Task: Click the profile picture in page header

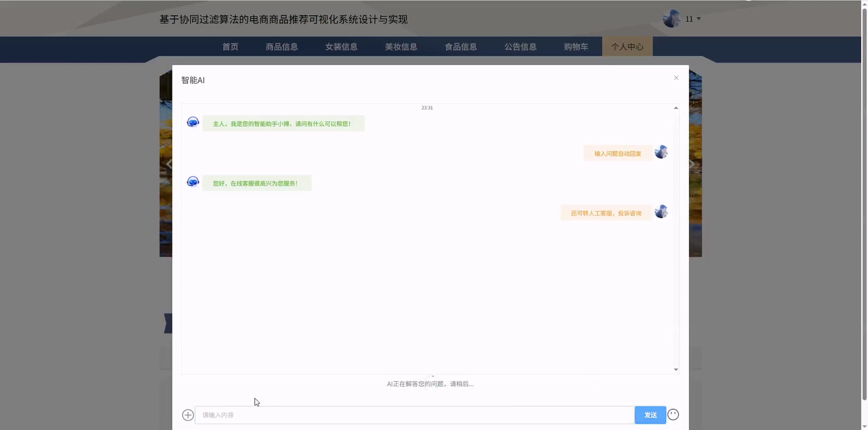Action: pos(671,18)
